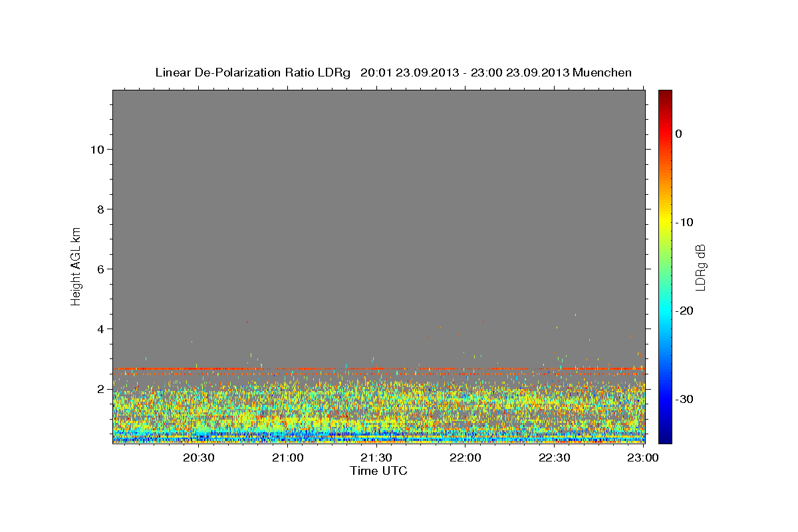Click the 'Height AGL km' axis label
798x532 pixels.
76,265
